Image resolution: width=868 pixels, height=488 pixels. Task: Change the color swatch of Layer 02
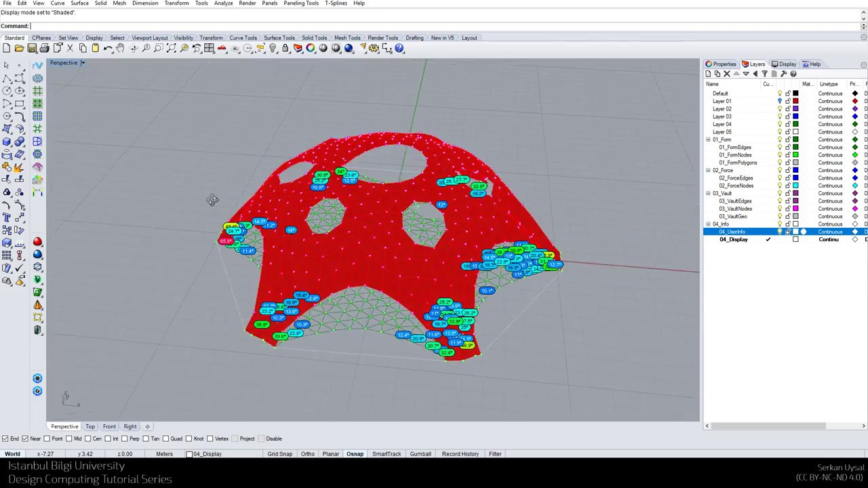(795, 109)
